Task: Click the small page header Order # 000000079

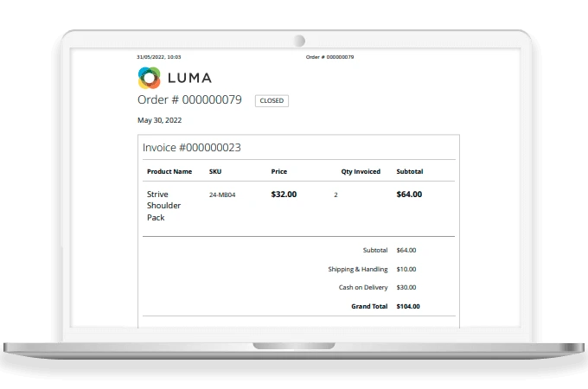Action: click(x=329, y=57)
